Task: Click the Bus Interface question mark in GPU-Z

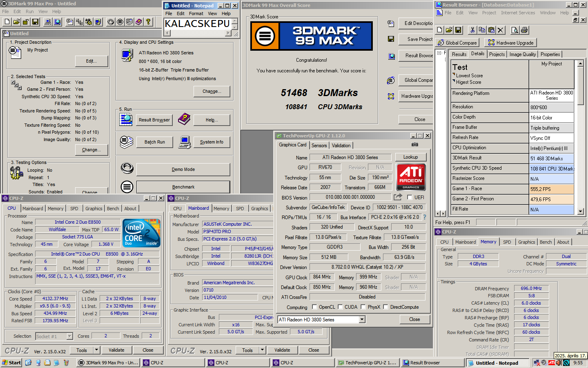Action: (425, 217)
